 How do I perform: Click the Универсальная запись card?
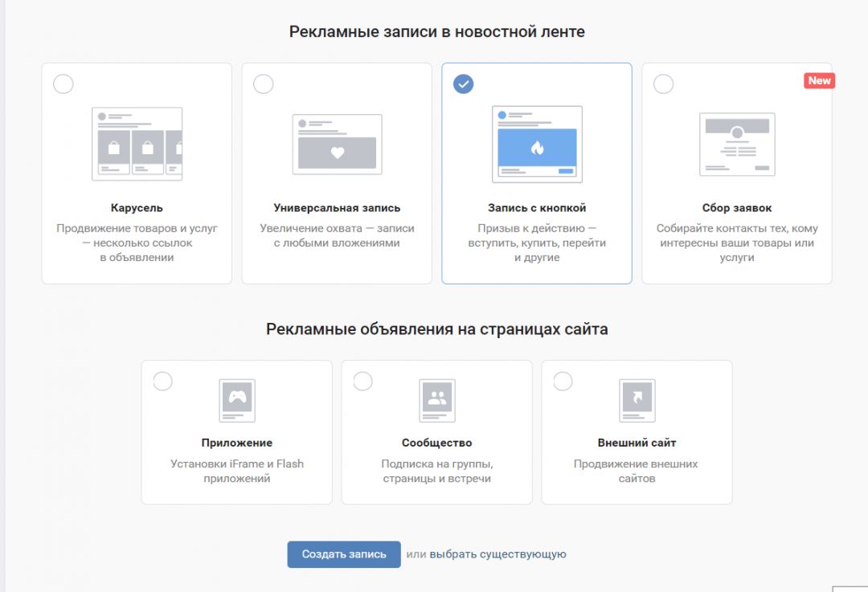[336, 173]
